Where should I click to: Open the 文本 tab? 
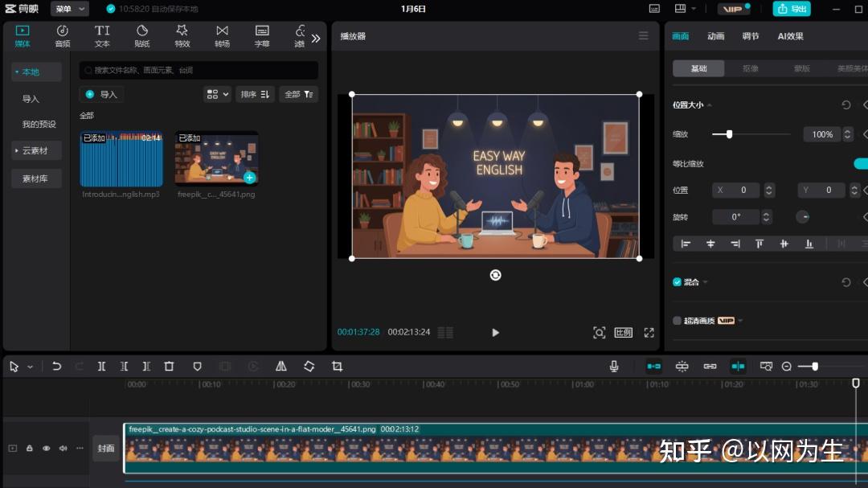pyautogui.click(x=102, y=36)
